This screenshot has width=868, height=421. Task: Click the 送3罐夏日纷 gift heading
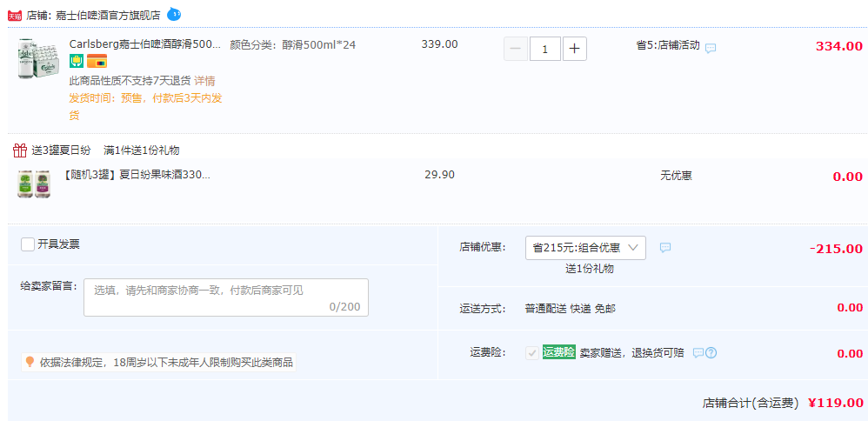coord(61,150)
